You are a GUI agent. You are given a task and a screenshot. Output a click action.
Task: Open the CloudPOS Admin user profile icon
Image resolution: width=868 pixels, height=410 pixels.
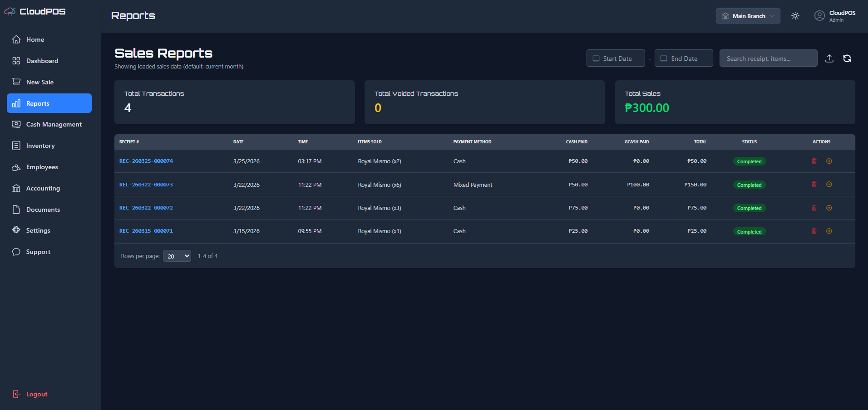pos(819,16)
